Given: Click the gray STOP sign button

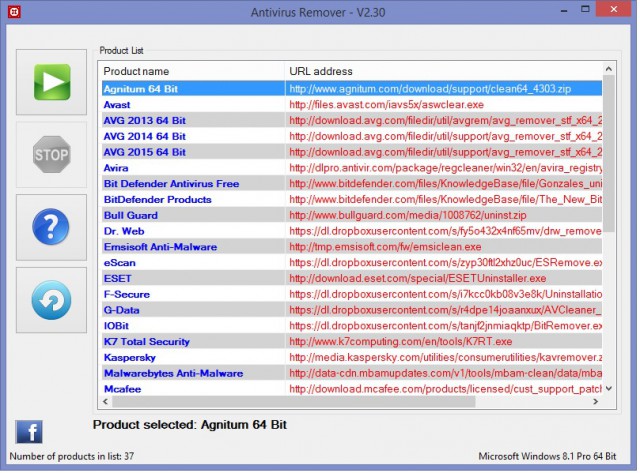Looking at the screenshot, I should click(51, 155).
